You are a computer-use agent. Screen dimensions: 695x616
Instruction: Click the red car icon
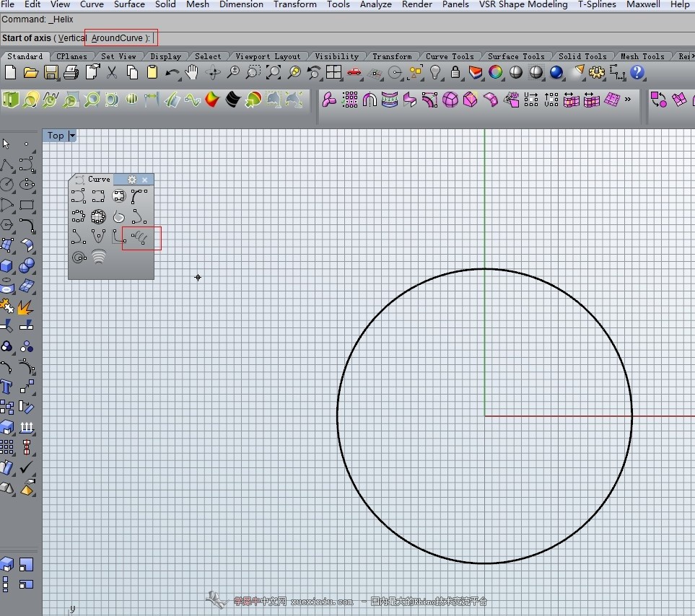click(x=354, y=71)
